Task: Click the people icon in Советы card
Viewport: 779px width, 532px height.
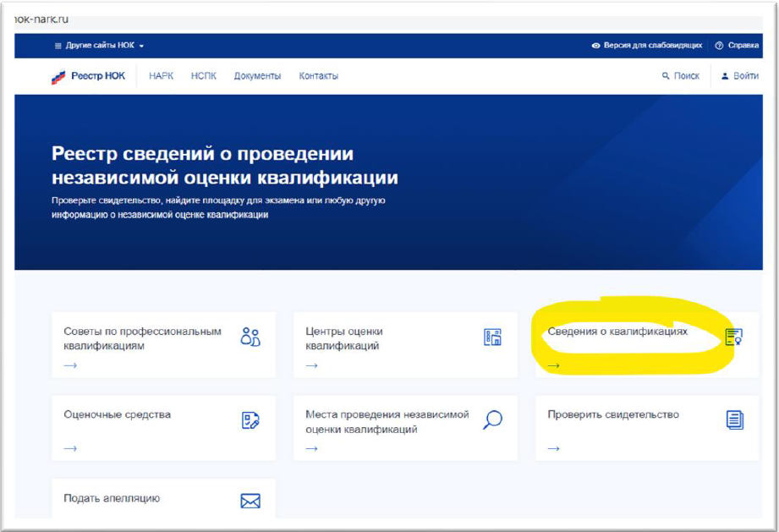Action: click(250, 337)
